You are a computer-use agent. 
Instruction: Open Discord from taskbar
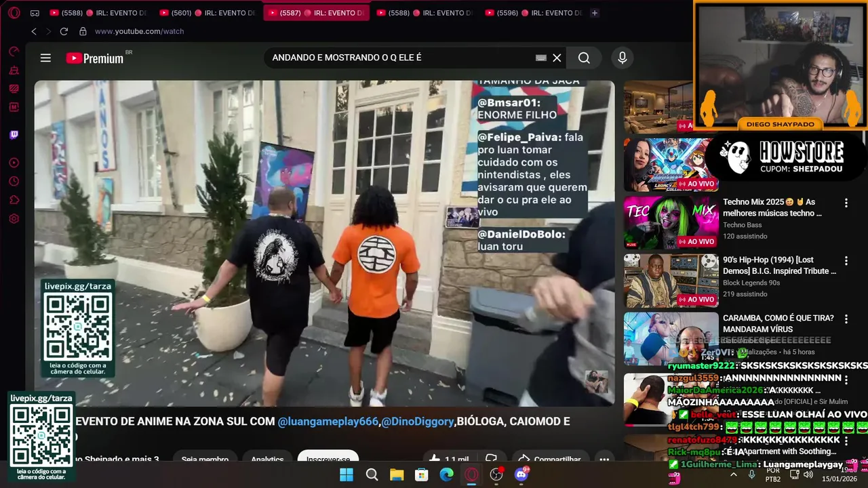tap(521, 474)
